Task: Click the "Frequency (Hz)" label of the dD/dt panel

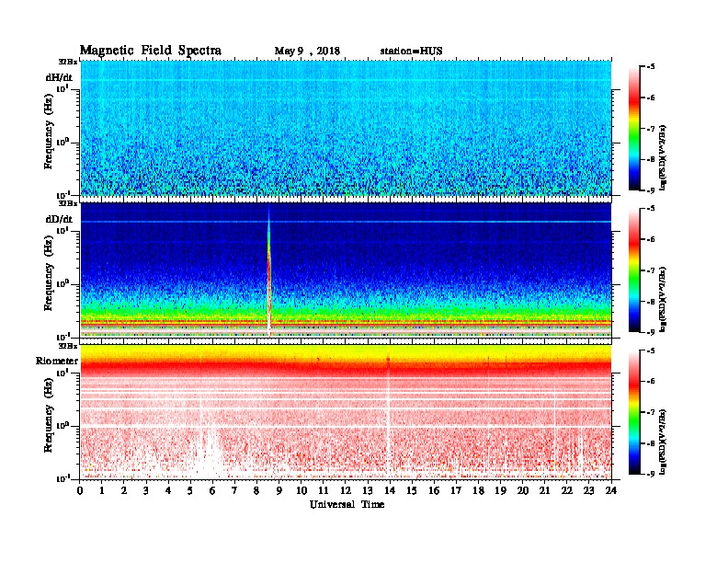Action: 49,273
